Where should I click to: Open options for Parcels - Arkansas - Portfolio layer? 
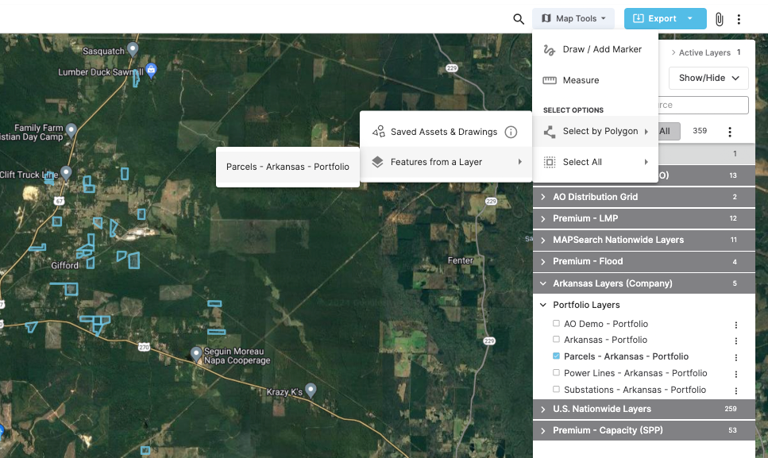click(736, 357)
